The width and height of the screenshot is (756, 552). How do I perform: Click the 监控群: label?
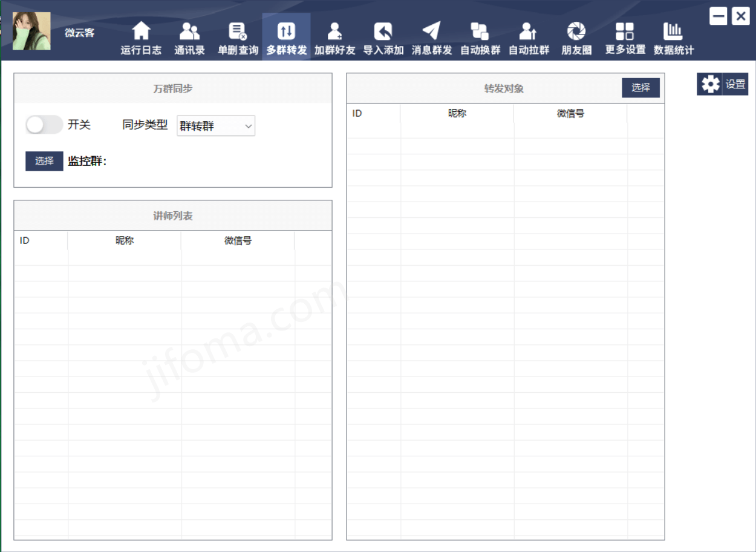coord(87,161)
